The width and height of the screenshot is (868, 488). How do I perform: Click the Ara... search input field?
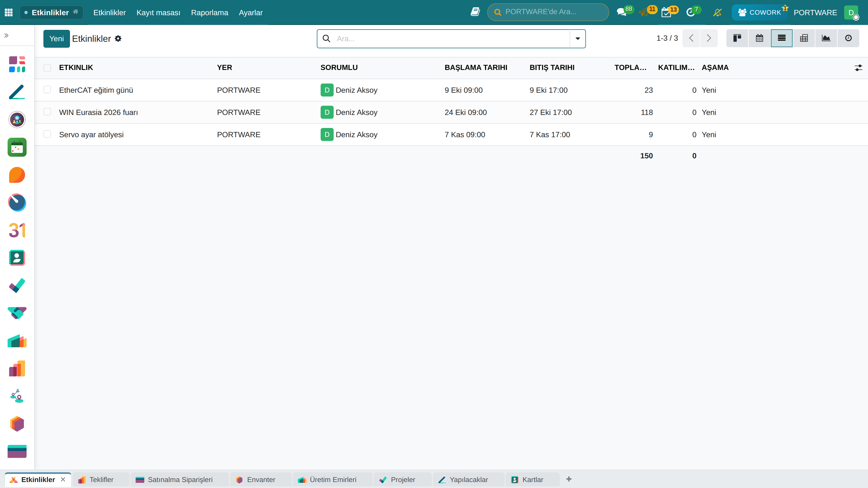pyautogui.click(x=452, y=39)
